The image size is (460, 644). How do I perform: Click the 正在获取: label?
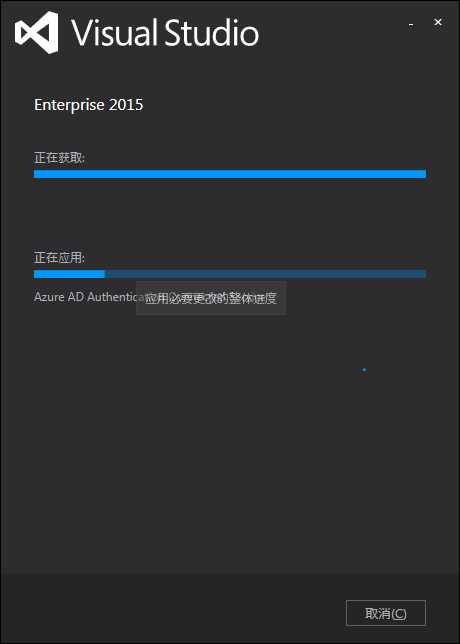(59, 157)
